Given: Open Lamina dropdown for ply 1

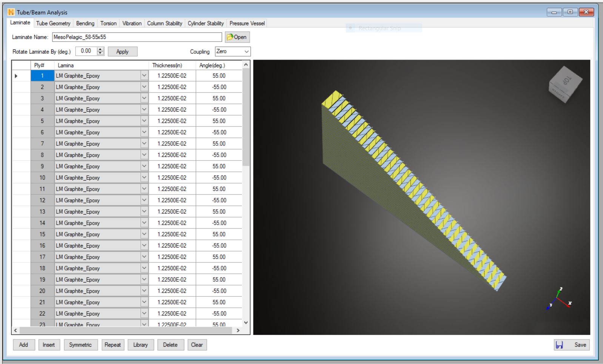Looking at the screenshot, I should click(144, 76).
